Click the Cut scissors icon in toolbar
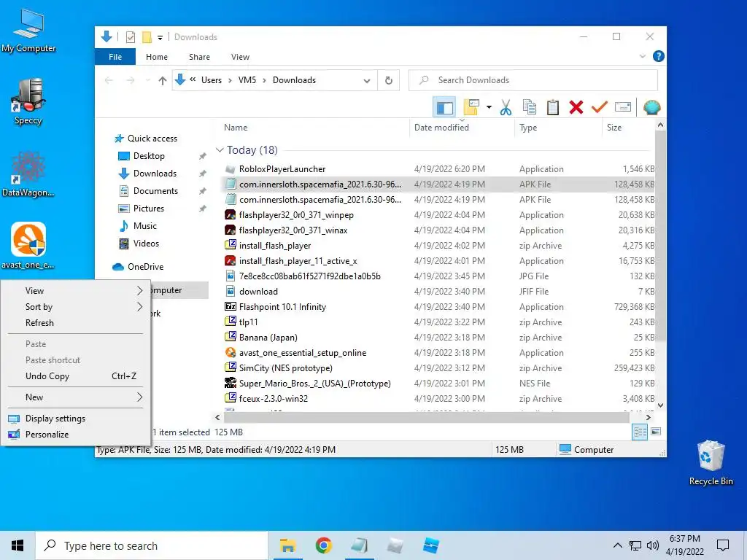Viewport: 747px width, 560px height. pos(506,107)
